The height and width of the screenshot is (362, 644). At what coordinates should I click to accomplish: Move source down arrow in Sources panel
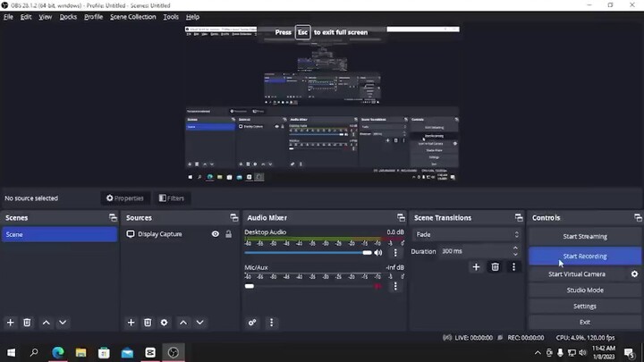pos(199,323)
